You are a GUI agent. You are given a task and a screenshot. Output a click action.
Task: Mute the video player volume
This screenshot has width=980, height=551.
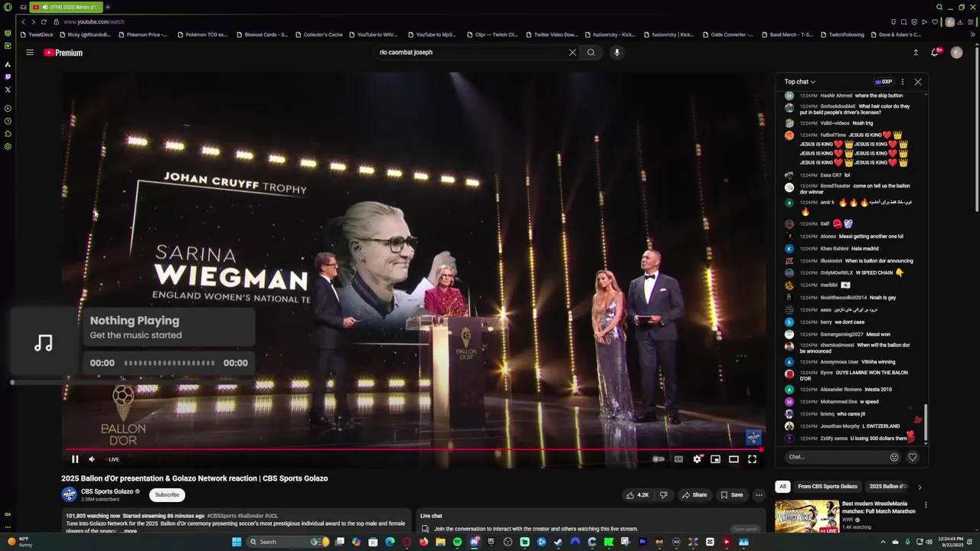pyautogui.click(x=92, y=459)
